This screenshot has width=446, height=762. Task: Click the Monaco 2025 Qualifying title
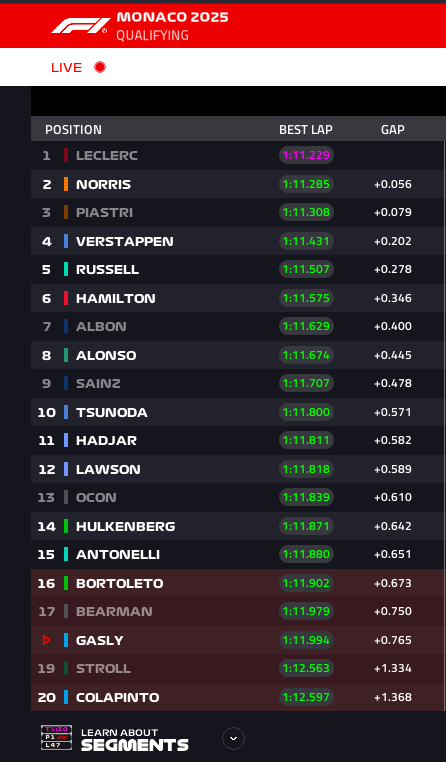(x=172, y=26)
